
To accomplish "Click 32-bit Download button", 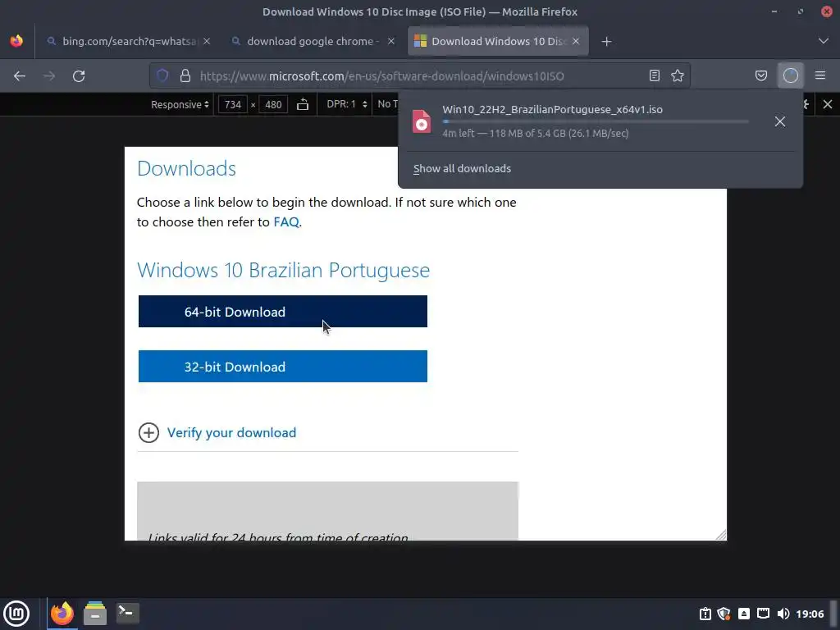I will pos(283,367).
